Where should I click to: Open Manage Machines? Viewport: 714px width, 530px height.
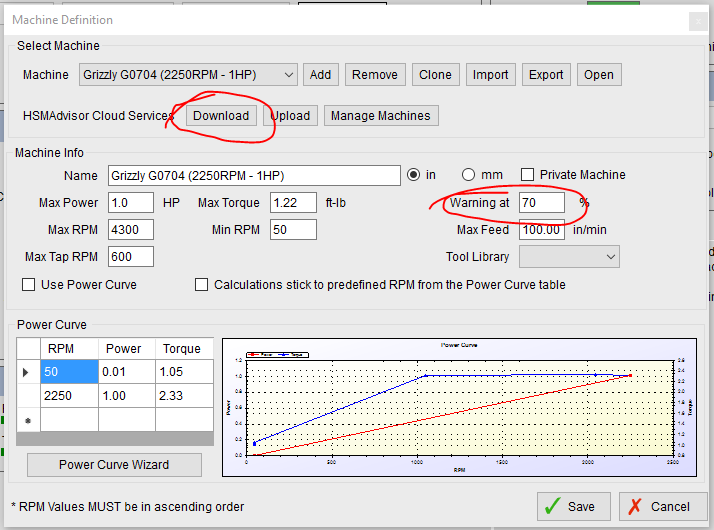380,115
